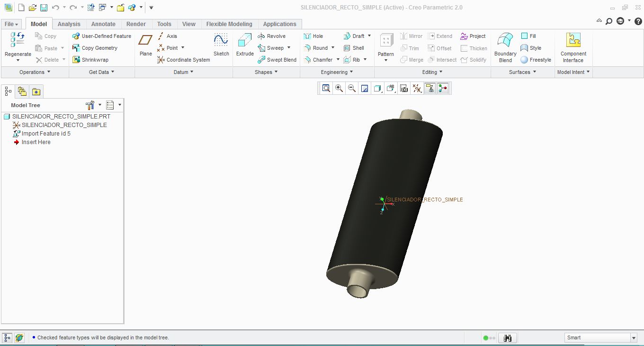
Task: Switch to the Analysis tab
Action: point(69,24)
